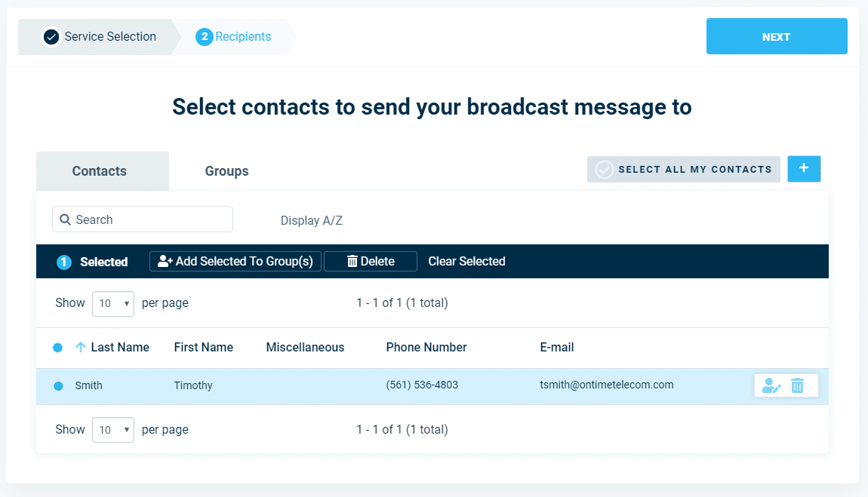Open the bottom Show per page dropdown

(x=113, y=430)
